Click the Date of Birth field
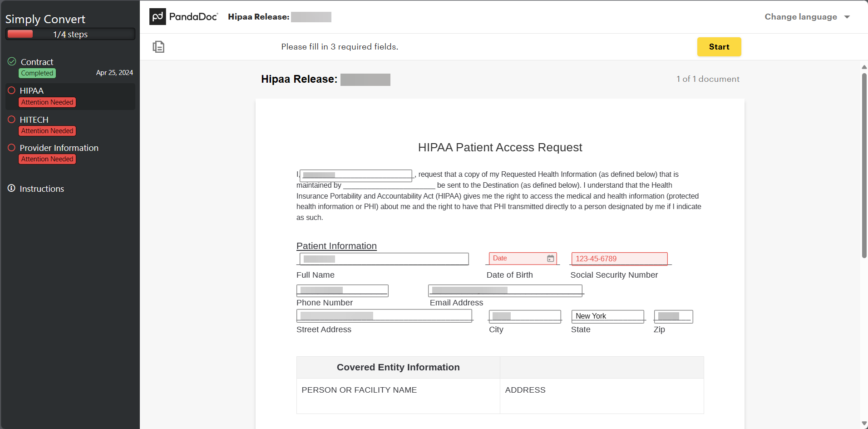Image resolution: width=868 pixels, height=429 pixels. (518, 259)
